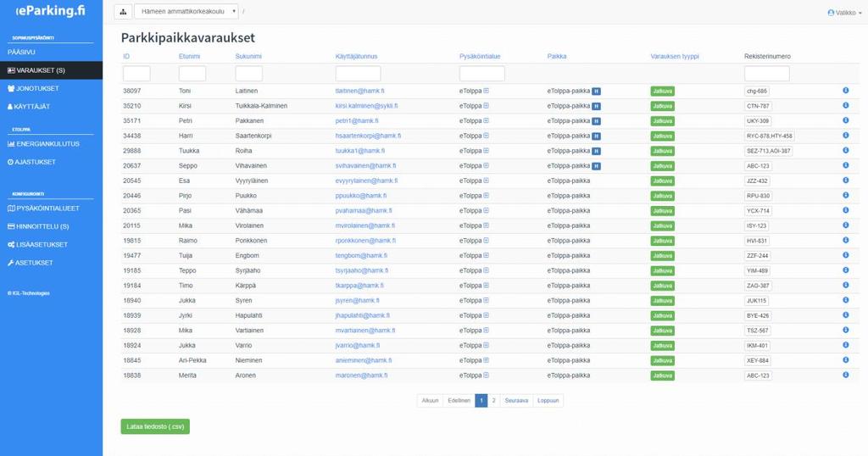Sort by the Paikka column header
Viewport: 868px width, 456px height.
pyautogui.click(x=557, y=57)
